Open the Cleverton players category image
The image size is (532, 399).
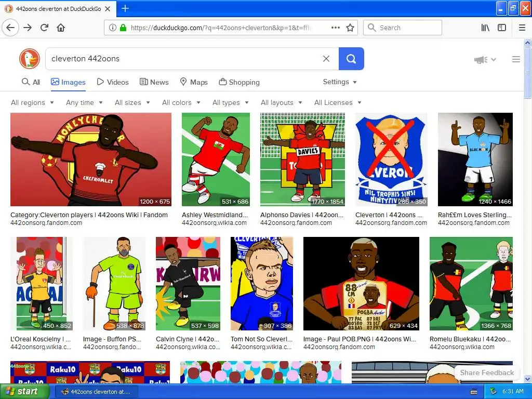[x=90, y=159]
